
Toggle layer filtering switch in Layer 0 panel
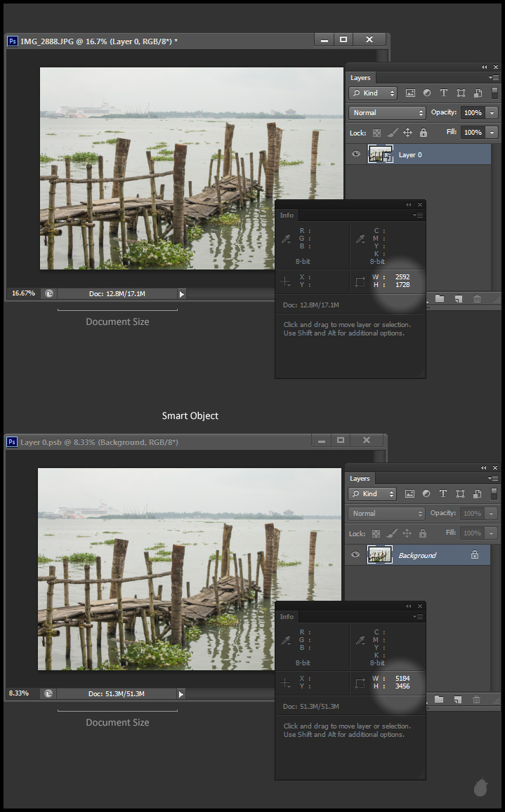click(494, 93)
